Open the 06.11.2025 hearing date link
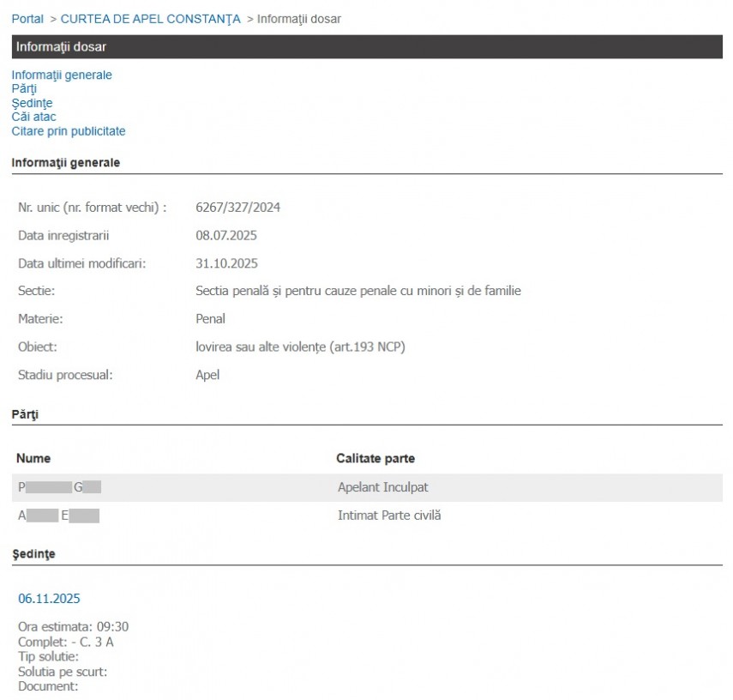This screenshot has height=700, width=733. tap(49, 599)
